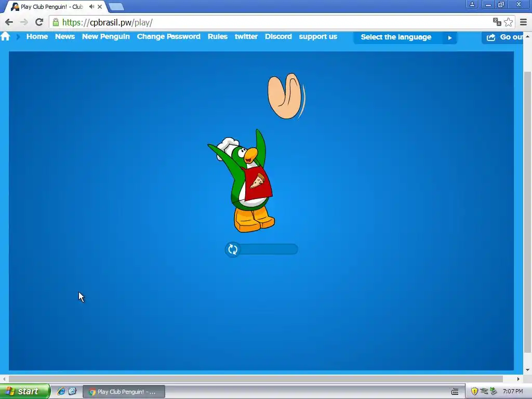The width and height of the screenshot is (532, 399).
Task: Close the Play Club Penguin tab
Action: [x=100, y=6]
